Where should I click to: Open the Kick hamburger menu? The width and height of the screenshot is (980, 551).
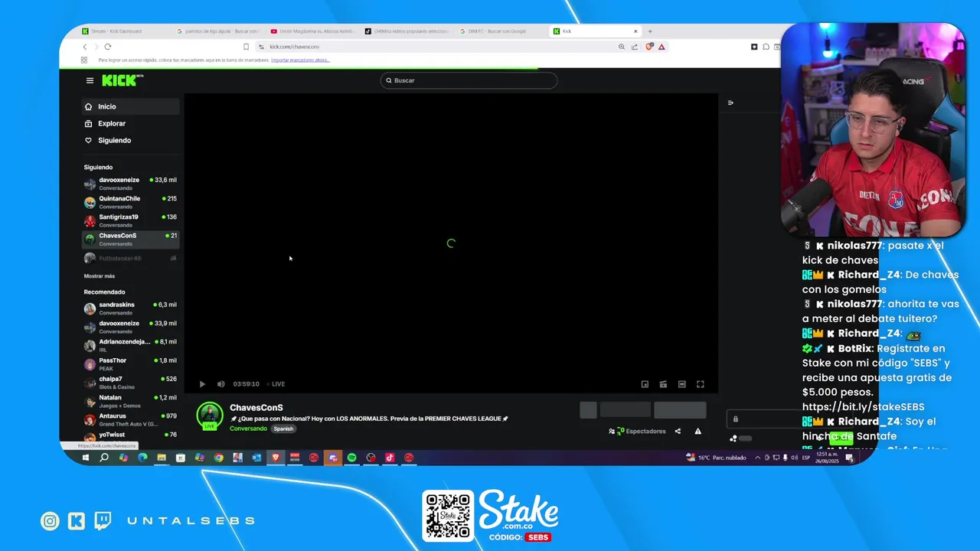coord(90,80)
